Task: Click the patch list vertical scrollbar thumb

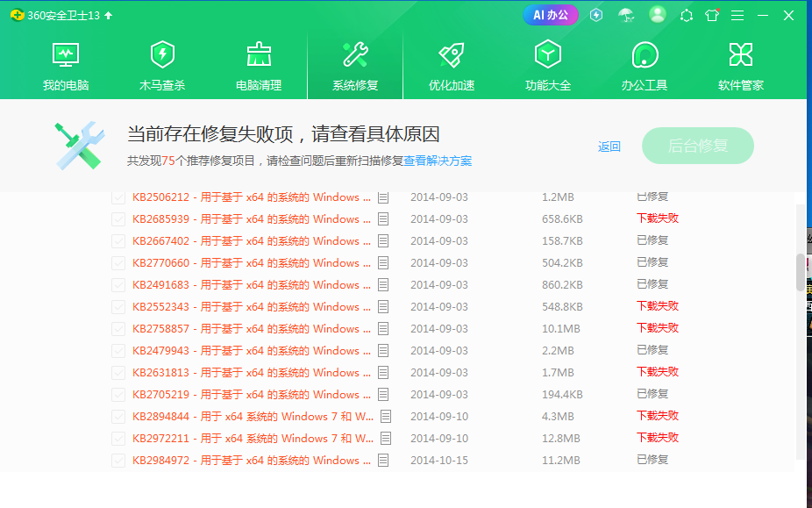Action: click(x=800, y=272)
